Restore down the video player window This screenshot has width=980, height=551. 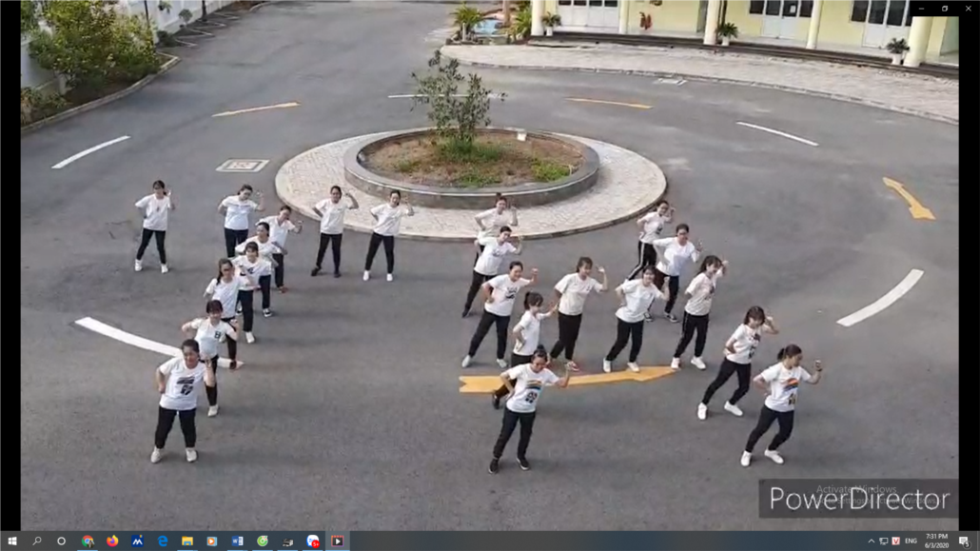945,9
